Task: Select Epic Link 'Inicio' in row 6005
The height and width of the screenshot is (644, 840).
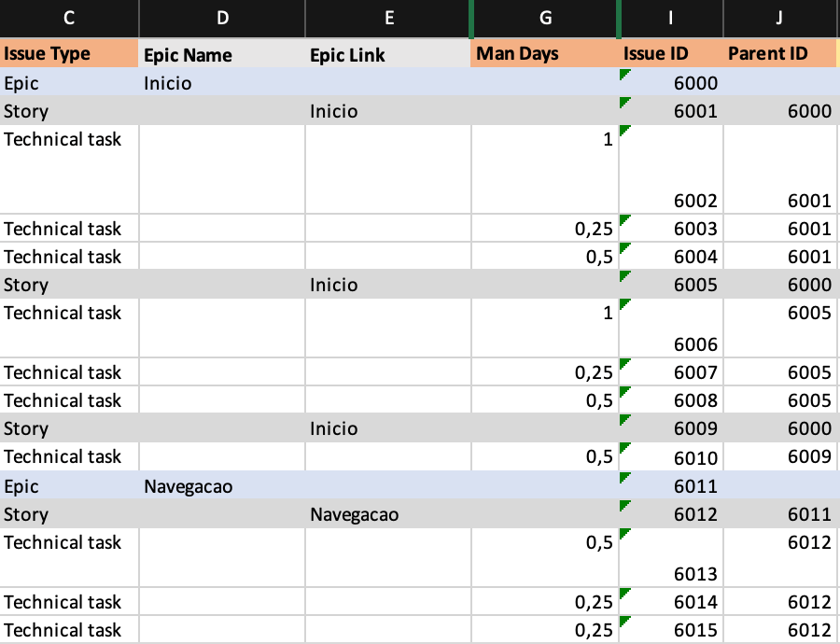Action: tap(388, 285)
